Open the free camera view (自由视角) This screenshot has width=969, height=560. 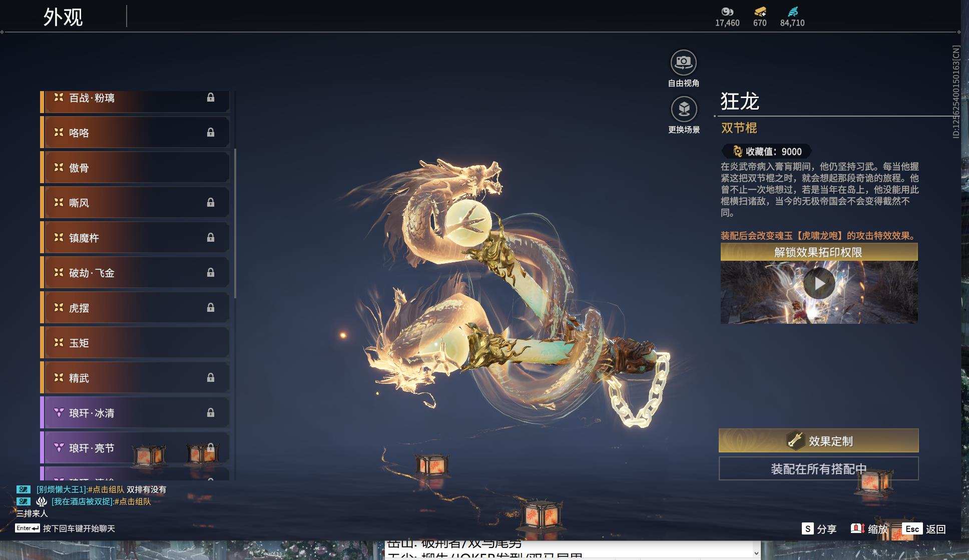tap(683, 63)
